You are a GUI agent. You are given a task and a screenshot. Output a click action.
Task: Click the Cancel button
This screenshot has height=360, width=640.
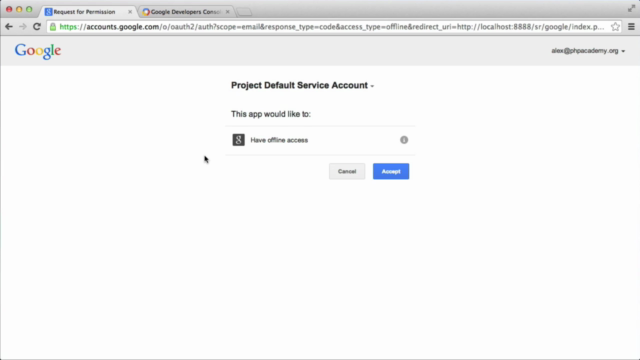(x=347, y=171)
